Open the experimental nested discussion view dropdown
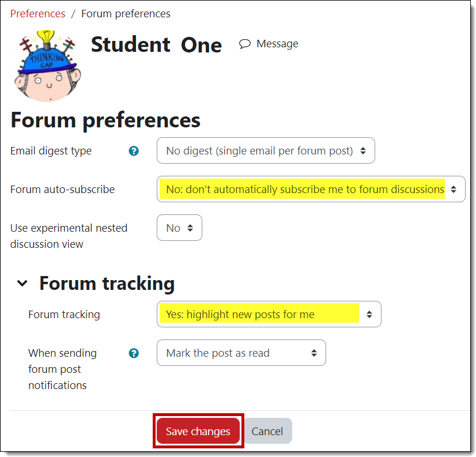 point(179,228)
